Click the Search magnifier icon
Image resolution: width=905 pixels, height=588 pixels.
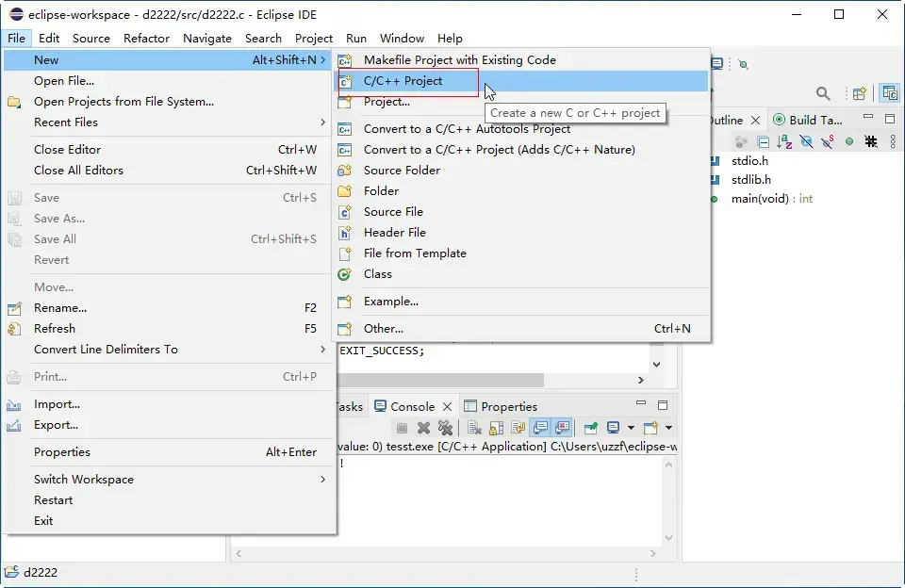(x=823, y=93)
